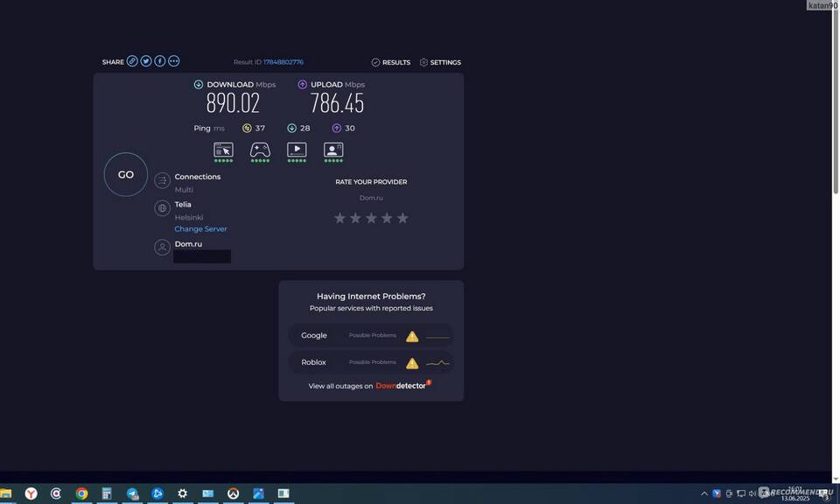Open the network tray icon
The width and height of the screenshot is (840, 504).
point(741,493)
